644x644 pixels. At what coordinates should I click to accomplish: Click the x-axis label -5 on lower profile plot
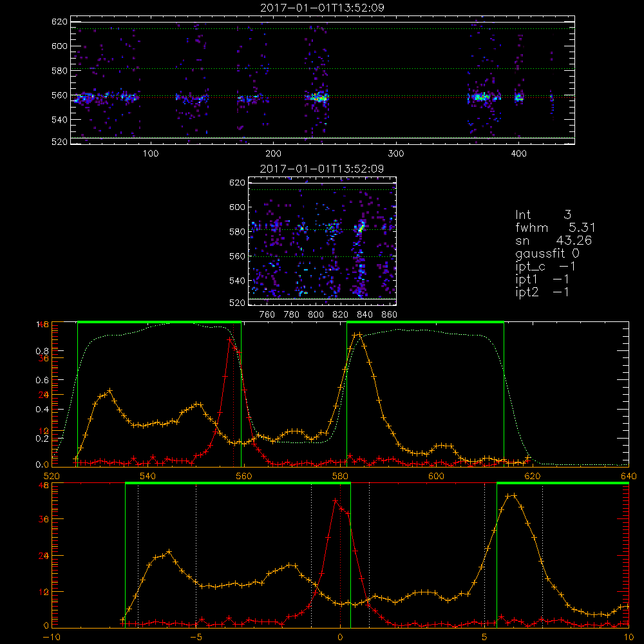pos(196,637)
